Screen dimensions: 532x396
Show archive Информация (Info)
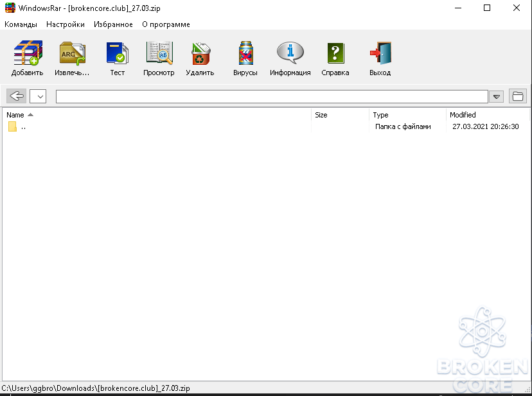coord(290,53)
